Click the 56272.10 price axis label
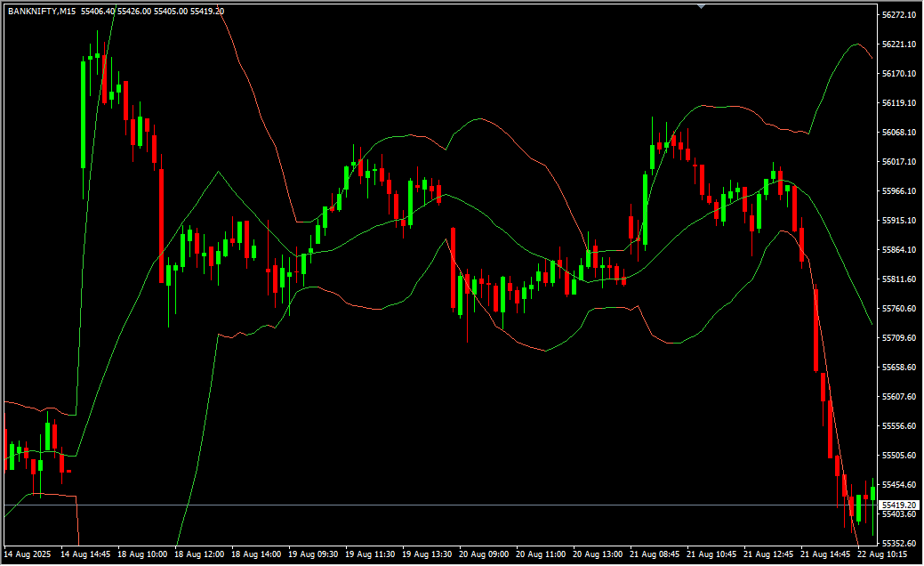The image size is (924, 566). pyautogui.click(x=899, y=15)
